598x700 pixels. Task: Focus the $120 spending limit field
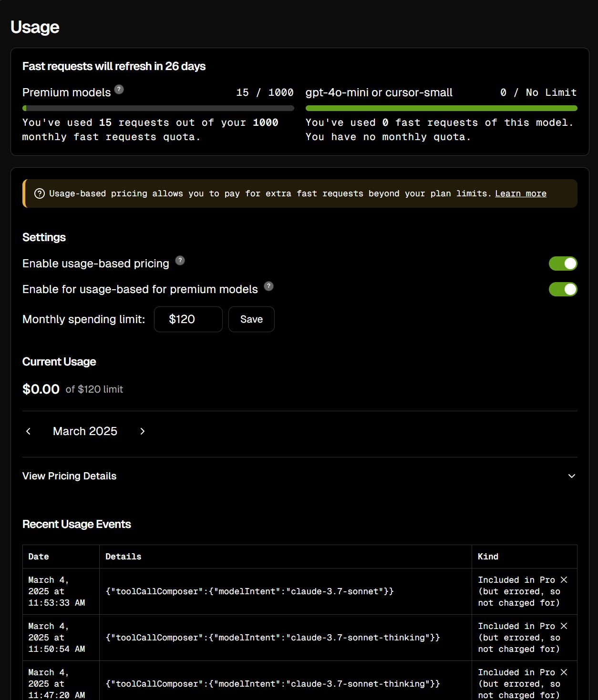pos(188,319)
